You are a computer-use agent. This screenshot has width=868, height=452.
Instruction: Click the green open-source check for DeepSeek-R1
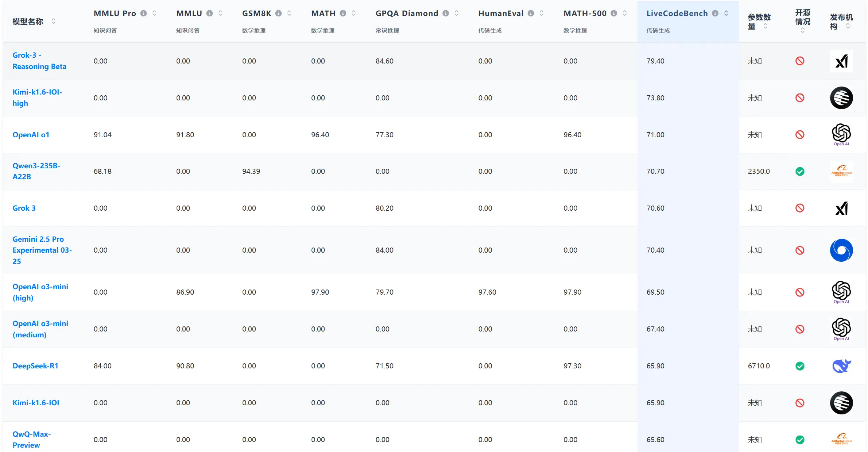coord(800,366)
